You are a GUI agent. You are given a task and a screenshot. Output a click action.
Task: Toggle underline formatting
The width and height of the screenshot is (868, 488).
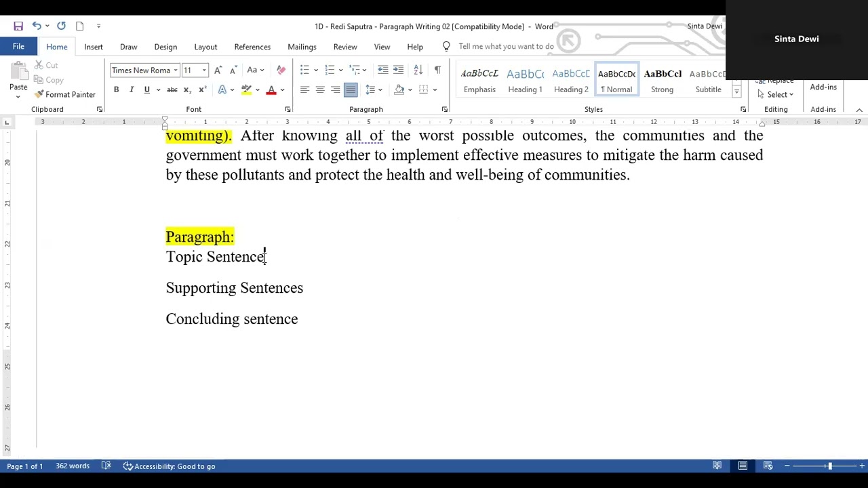coord(146,89)
